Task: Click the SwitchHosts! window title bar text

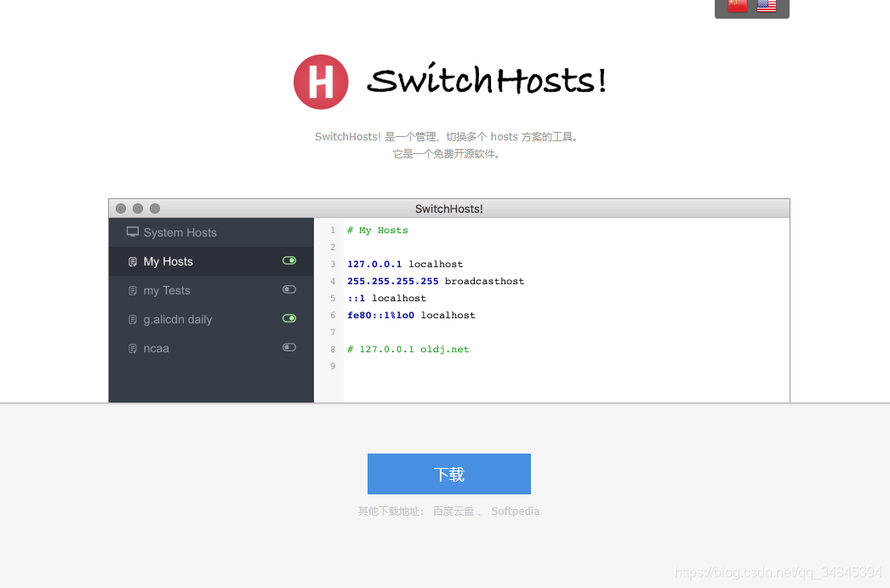Action: (x=449, y=208)
